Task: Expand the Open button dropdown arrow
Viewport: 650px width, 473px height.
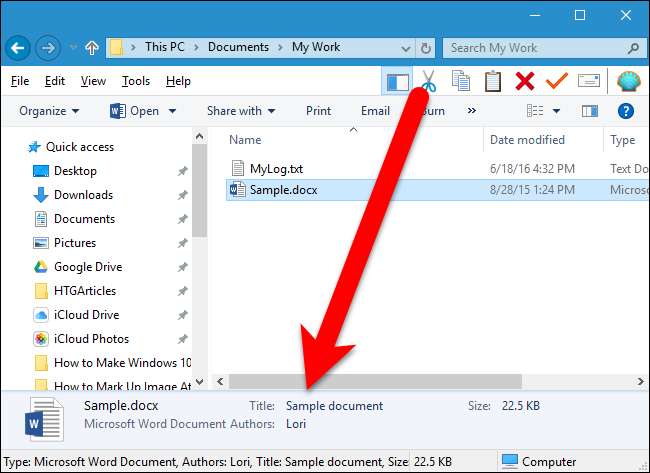Action: point(172,111)
